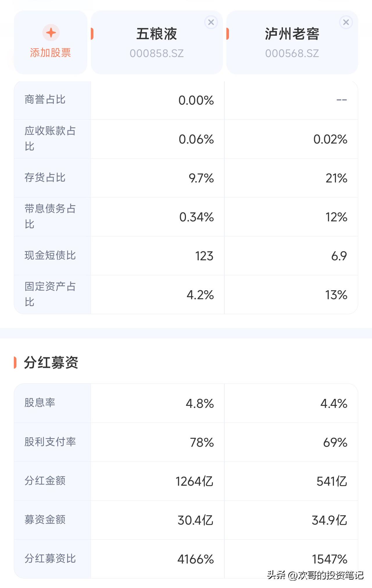
Task: Tap the orange add-stock plus icon
Action: coord(51,33)
